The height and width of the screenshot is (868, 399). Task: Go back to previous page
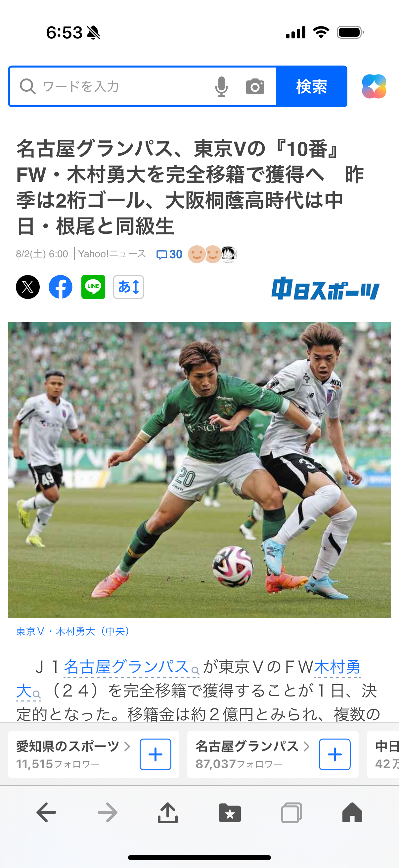pos(46,813)
